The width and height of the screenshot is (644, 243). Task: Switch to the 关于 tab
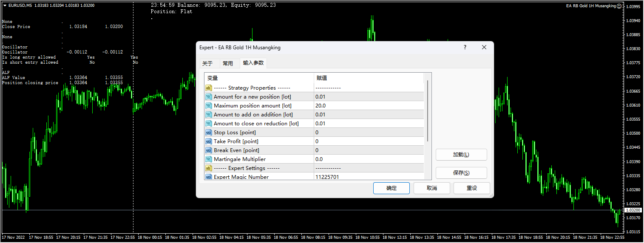(207, 64)
